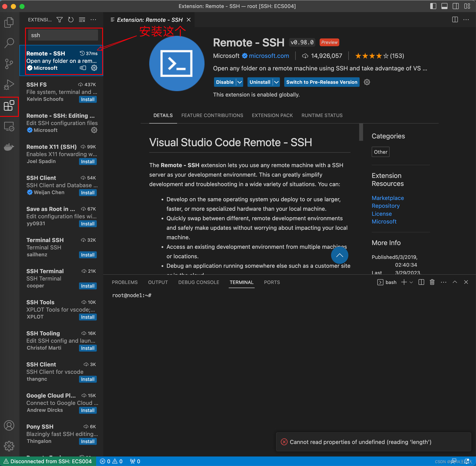Open editor more actions menu

pyautogui.click(x=466, y=20)
